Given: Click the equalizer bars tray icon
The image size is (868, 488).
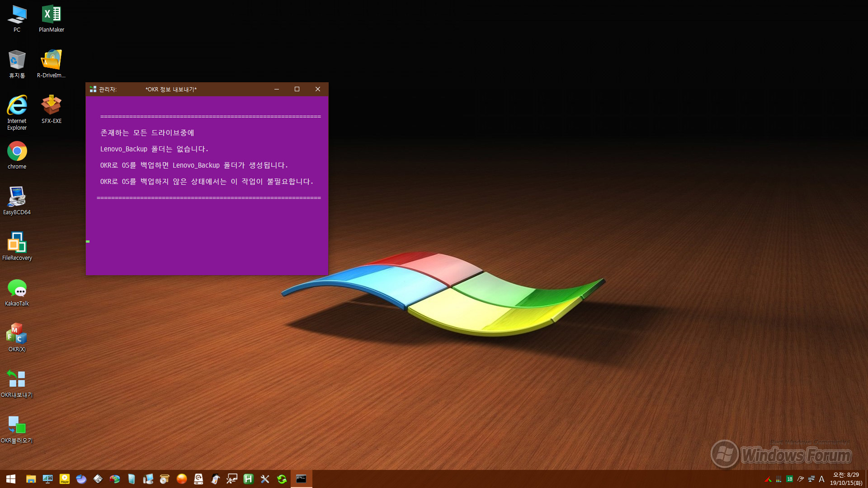Looking at the screenshot, I should [x=778, y=479].
